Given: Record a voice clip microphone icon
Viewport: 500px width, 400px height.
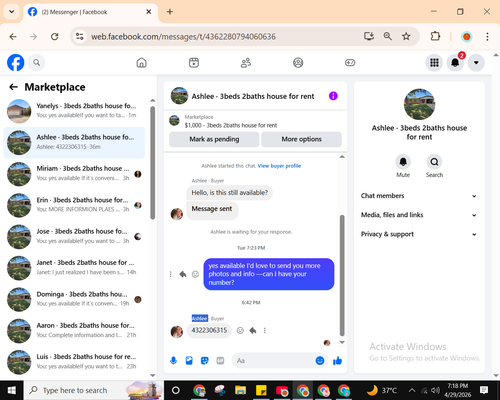Looking at the screenshot, I should click(x=173, y=360).
